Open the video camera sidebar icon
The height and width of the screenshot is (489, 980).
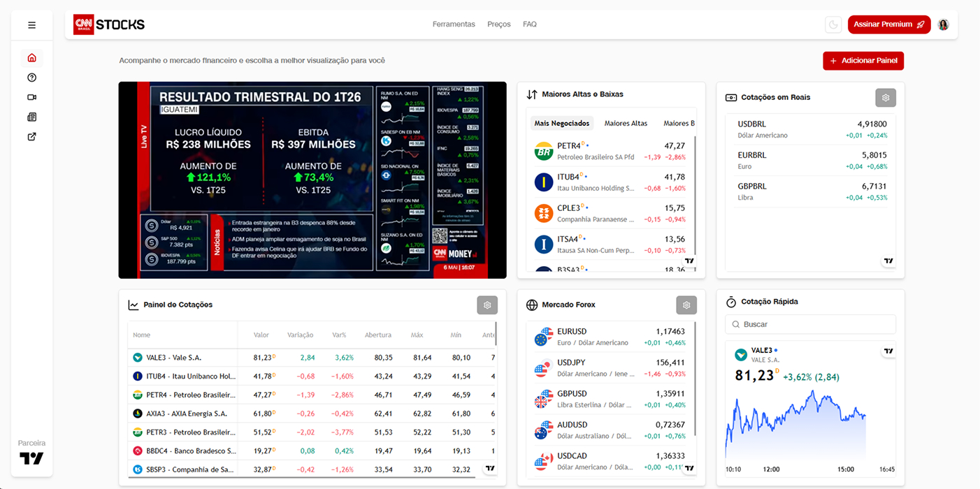[31, 97]
